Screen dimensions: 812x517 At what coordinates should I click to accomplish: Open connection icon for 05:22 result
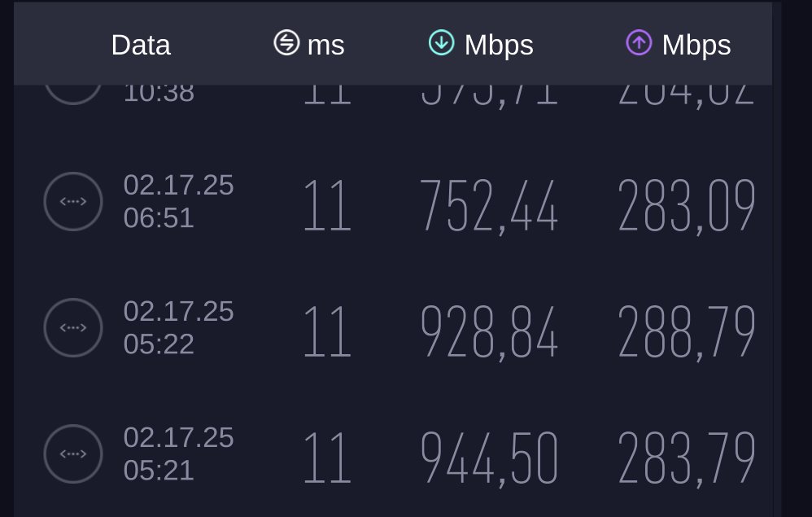pyautogui.click(x=73, y=327)
